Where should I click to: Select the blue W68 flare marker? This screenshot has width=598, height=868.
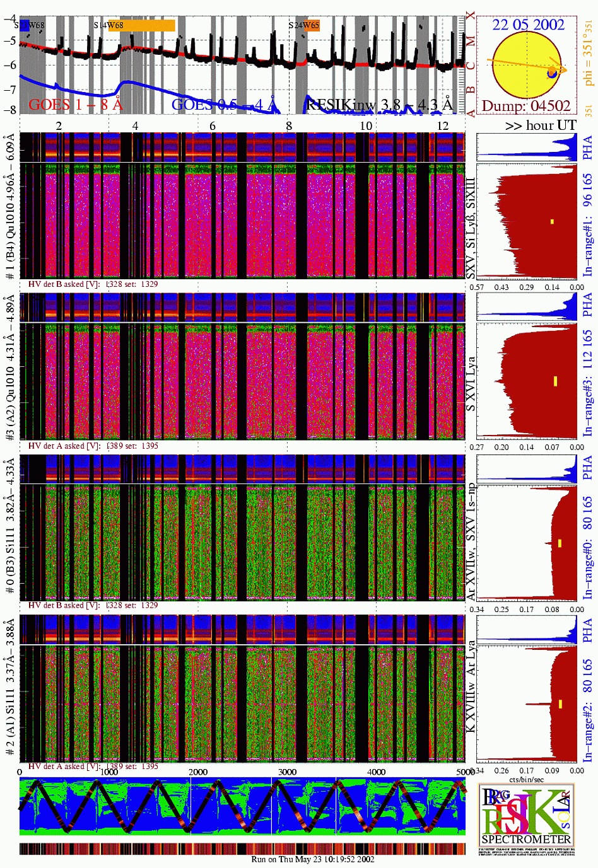click(25, 25)
